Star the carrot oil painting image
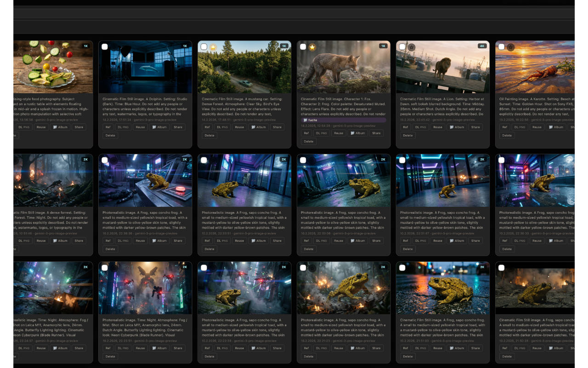 pyautogui.click(x=511, y=47)
